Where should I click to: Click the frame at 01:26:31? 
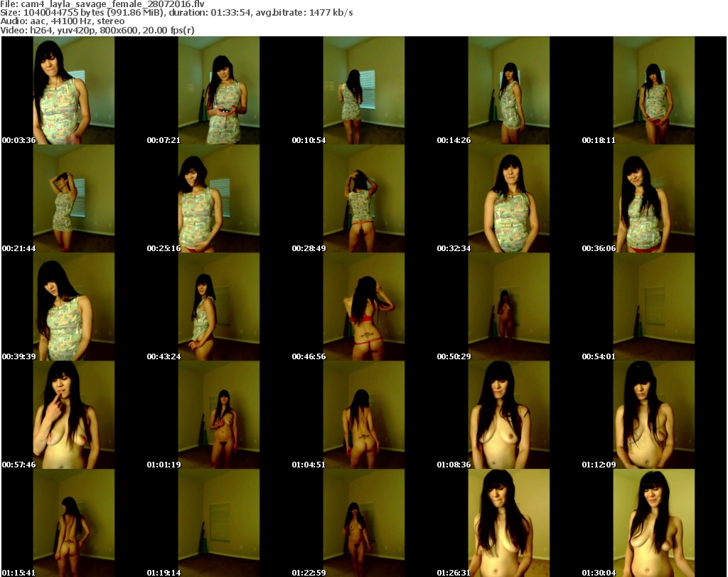point(508,523)
